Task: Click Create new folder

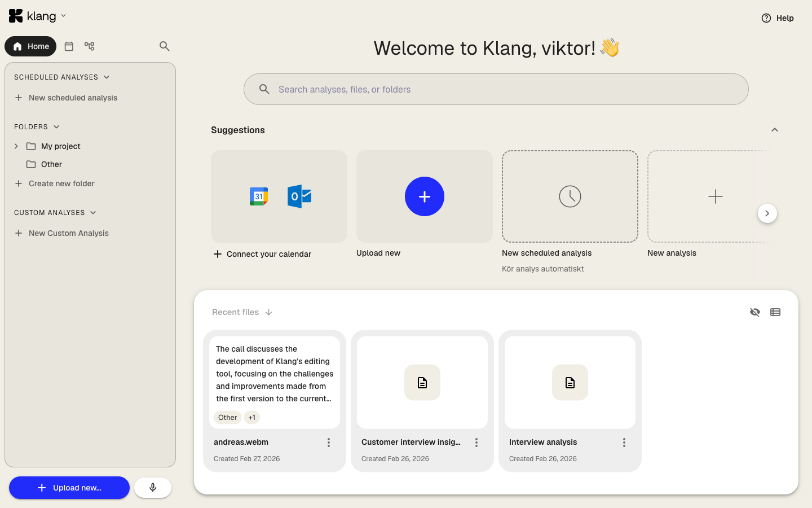Action: 55,183
